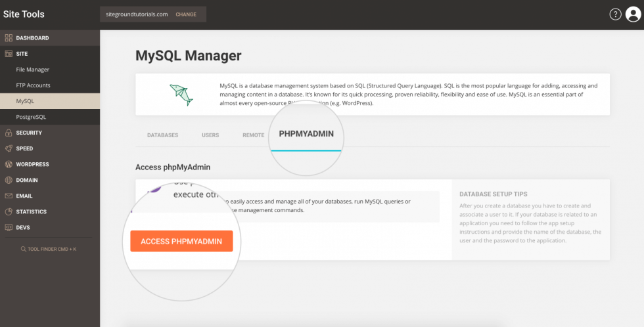644x327 pixels.
Task: Expand the Domain section label
Action: 27,180
